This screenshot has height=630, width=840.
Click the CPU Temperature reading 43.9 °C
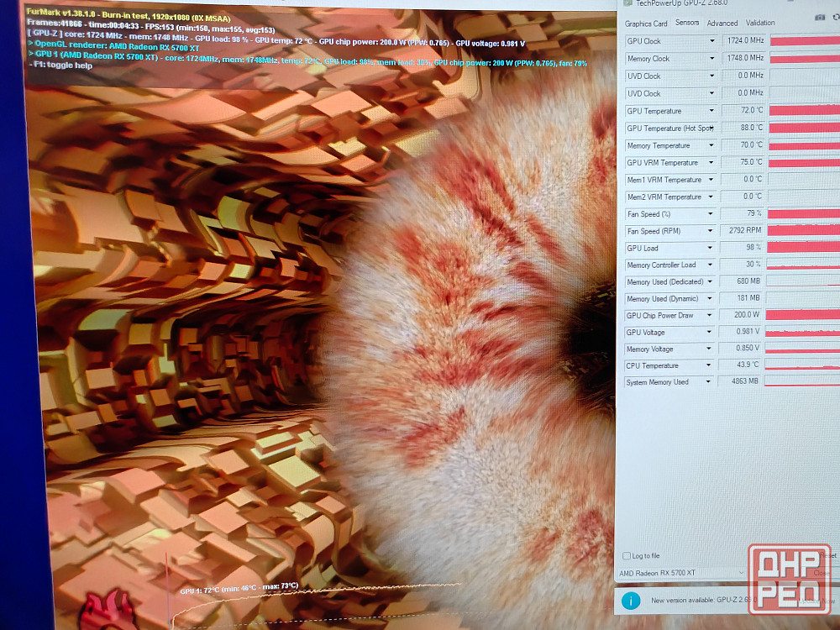pos(743,365)
